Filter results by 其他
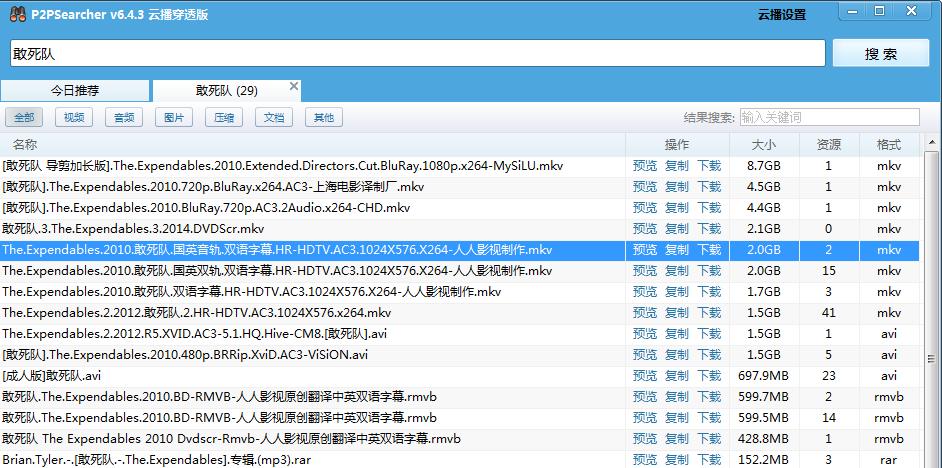This screenshot has height=468, width=942. tap(324, 118)
